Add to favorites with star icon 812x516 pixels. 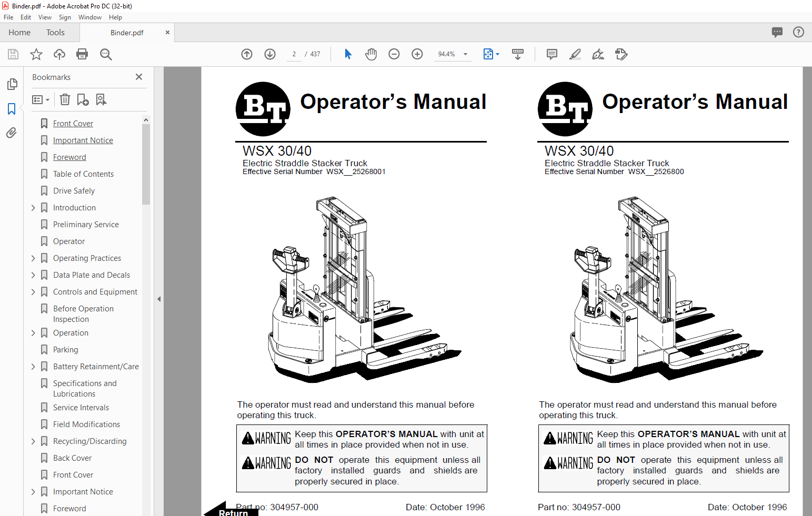click(x=36, y=54)
